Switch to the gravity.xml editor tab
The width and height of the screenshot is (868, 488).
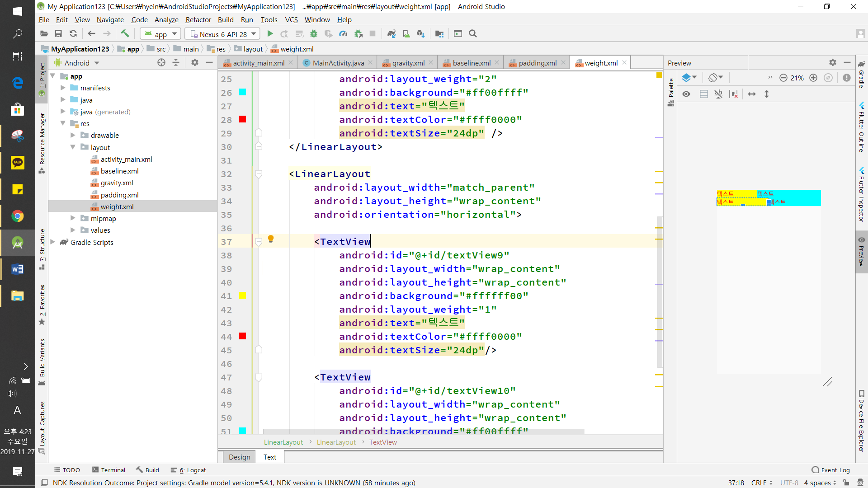point(408,63)
